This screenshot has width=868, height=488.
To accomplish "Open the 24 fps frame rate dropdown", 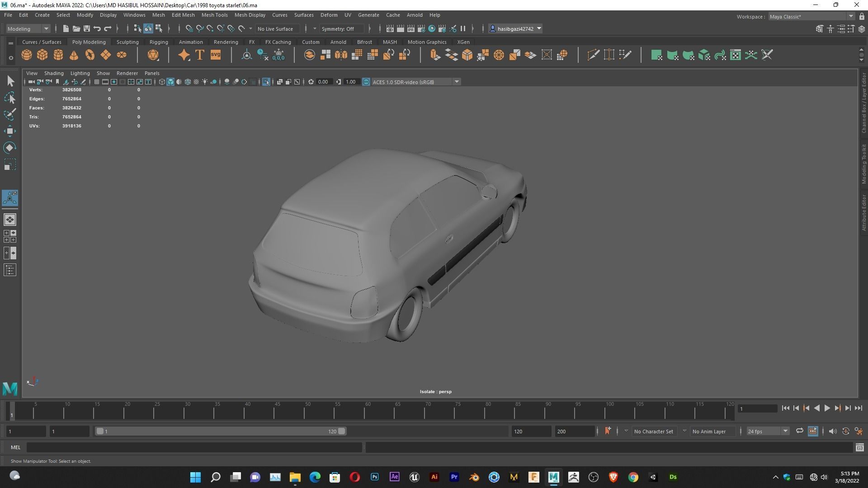I will [x=767, y=431].
